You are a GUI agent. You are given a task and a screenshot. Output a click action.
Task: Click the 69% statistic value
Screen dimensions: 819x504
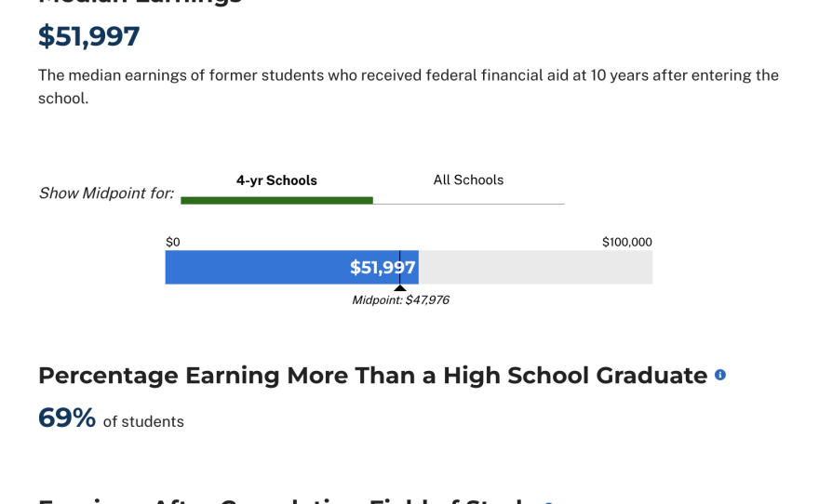[67, 418]
